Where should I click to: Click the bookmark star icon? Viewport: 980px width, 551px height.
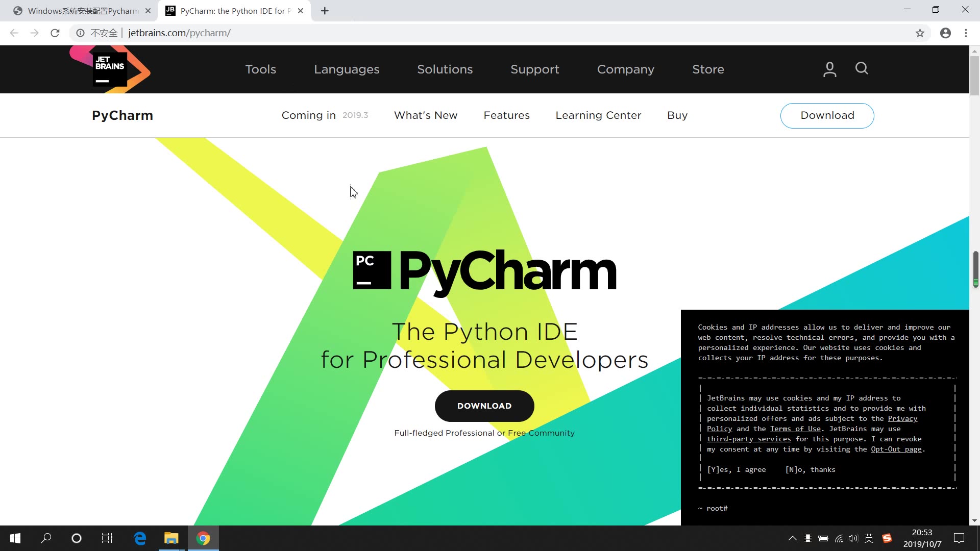920,32
